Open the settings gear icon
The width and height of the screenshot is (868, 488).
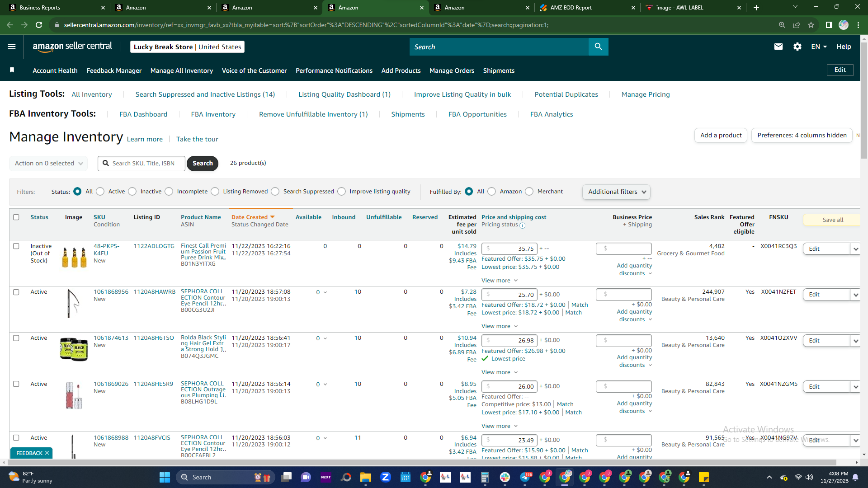[x=797, y=47]
